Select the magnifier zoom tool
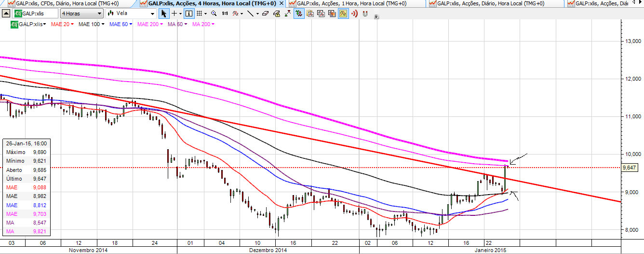The width and height of the screenshot is (644, 254). (x=214, y=14)
